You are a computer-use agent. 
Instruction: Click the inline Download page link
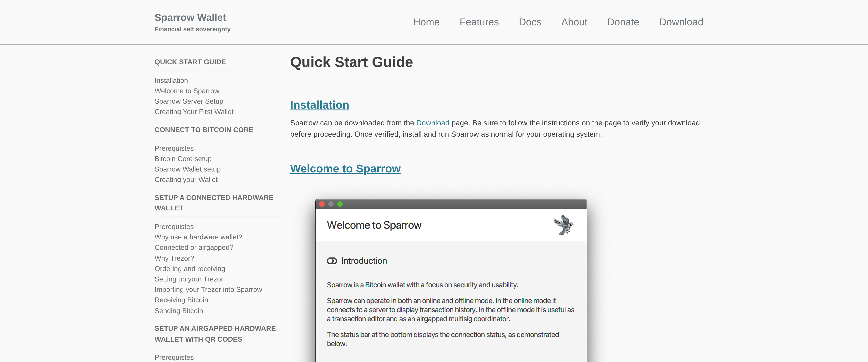(433, 123)
